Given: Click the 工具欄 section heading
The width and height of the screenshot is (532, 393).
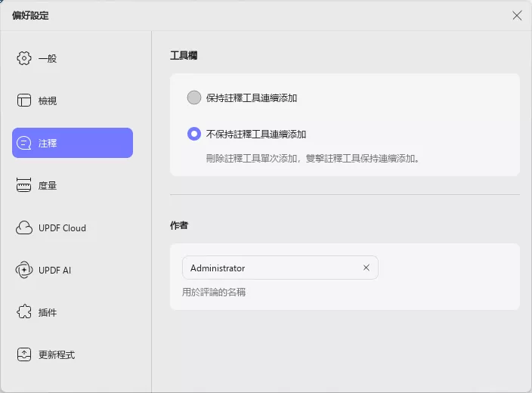Looking at the screenshot, I should tap(184, 55).
